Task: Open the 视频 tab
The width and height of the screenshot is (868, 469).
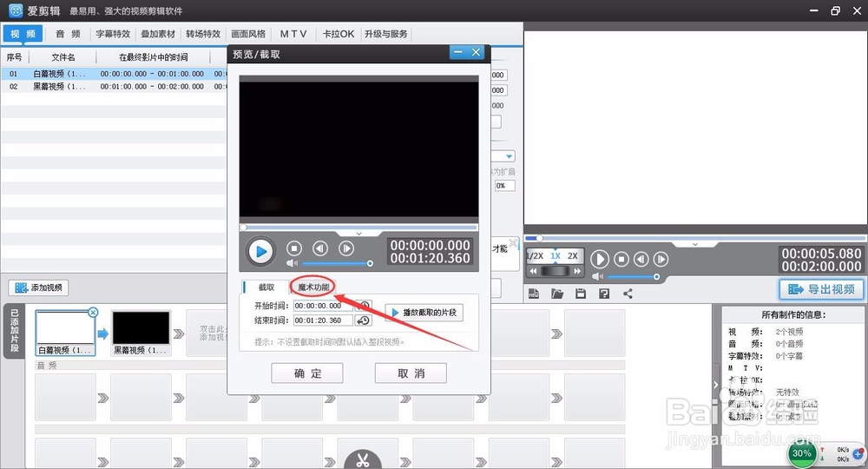Action: (23, 34)
